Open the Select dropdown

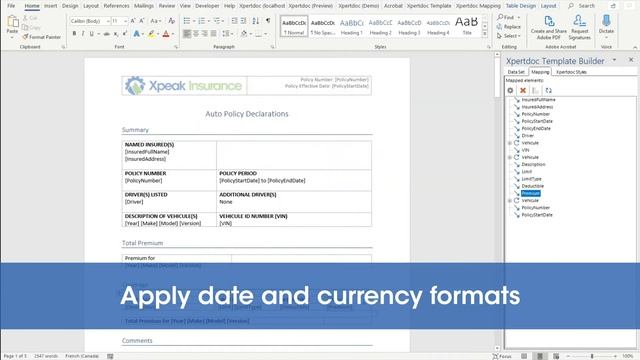pos(509,36)
